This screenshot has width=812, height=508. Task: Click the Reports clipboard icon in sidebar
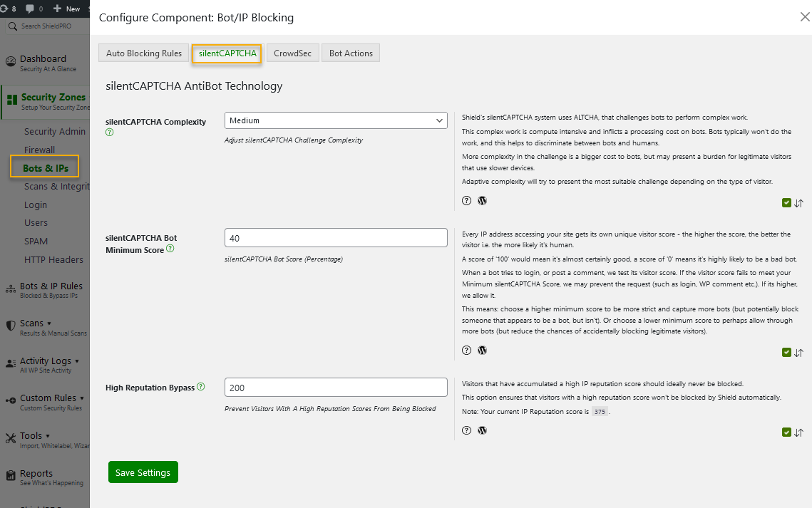click(11, 476)
